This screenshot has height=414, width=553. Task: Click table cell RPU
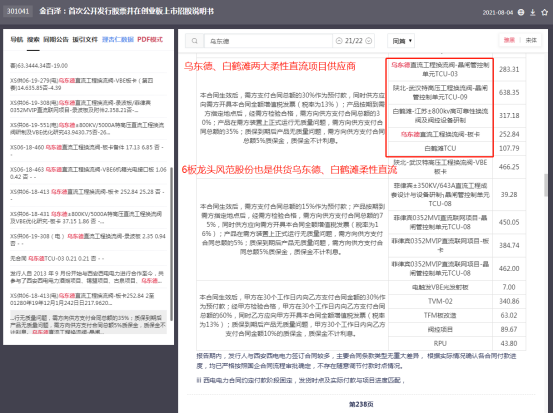click(x=440, y=343)
